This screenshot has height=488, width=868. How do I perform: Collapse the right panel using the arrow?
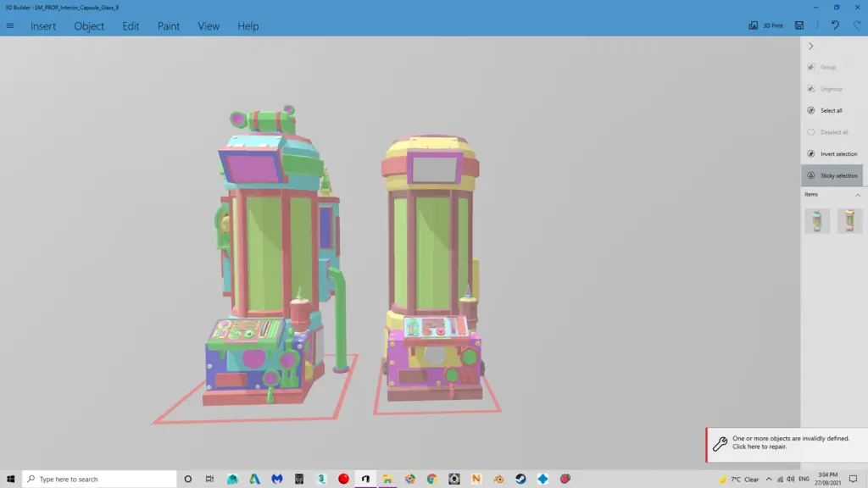[811, 47]
